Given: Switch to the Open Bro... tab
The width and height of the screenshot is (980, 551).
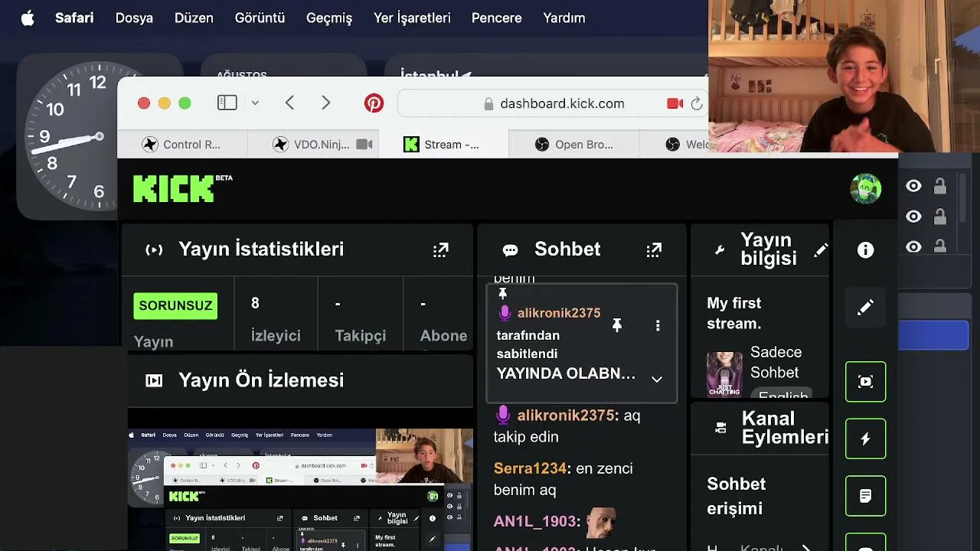Looking at the screenshot, I should (x=573, y=144).
